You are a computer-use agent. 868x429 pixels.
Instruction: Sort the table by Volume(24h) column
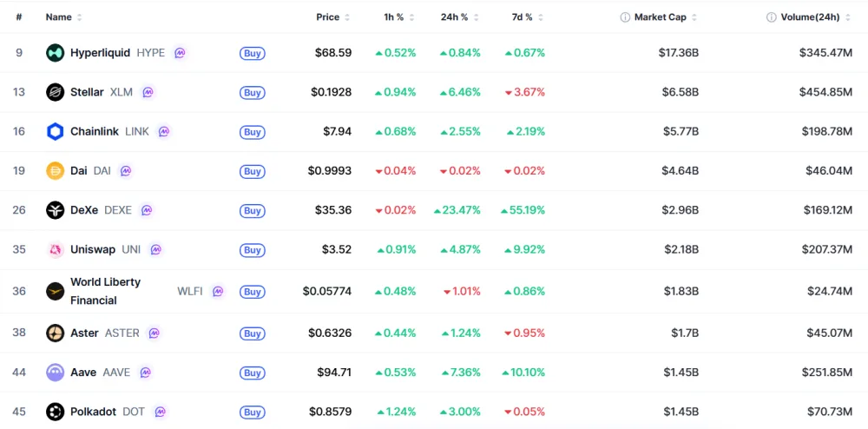coord(815,17)
